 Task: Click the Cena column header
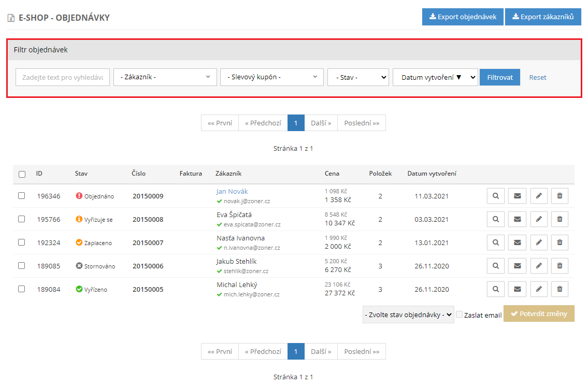pyautogui.click(x=332, y=174)
